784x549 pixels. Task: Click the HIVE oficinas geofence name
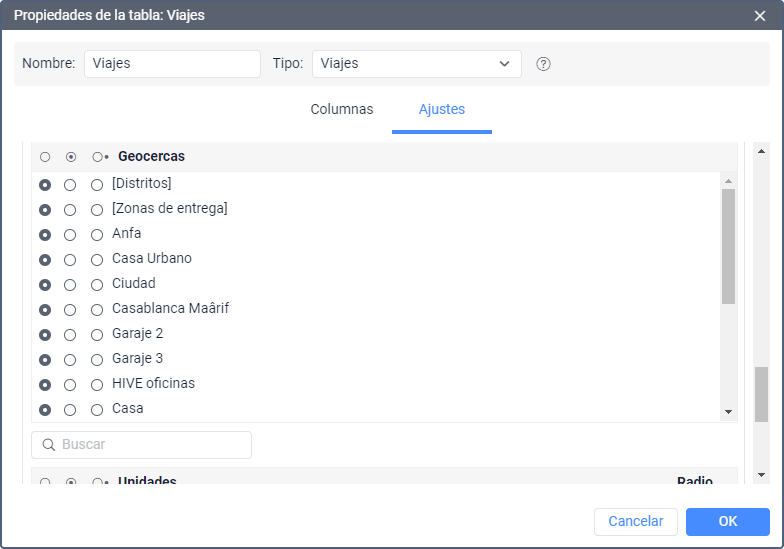(154, 384)
